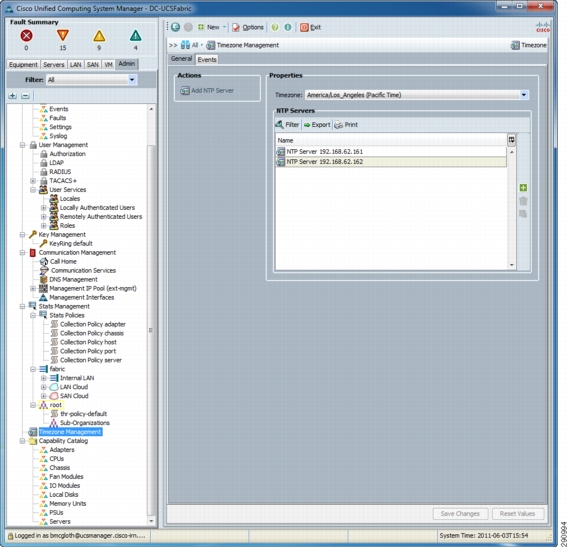Click the collapse all minus icon
This screenshot has width=576, height=559.
[x=25, y=96]
